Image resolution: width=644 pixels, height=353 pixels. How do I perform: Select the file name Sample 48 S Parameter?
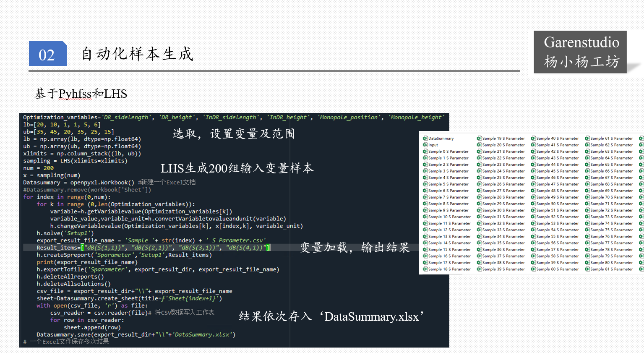(558, 191)
